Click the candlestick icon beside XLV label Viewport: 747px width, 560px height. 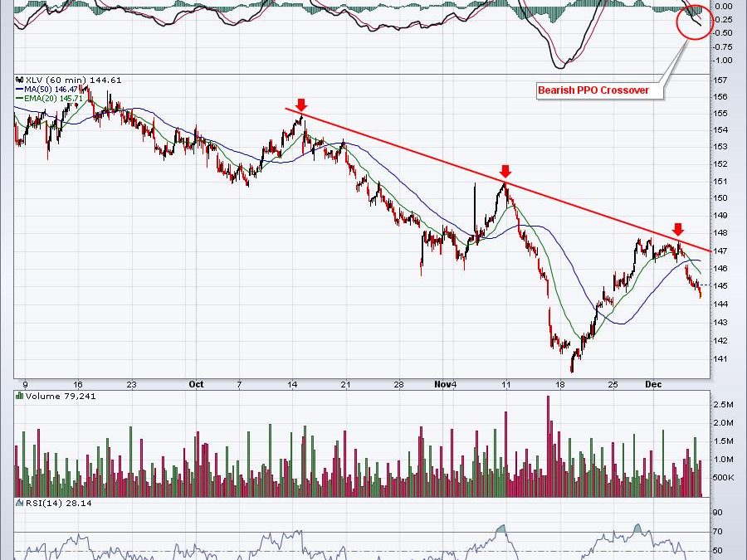click(19, 80)
